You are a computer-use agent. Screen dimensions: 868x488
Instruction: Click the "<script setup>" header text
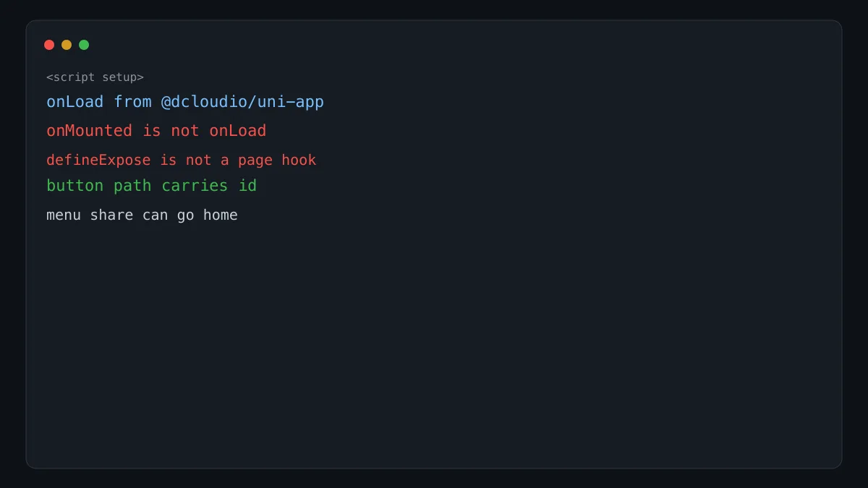[95, 77]
